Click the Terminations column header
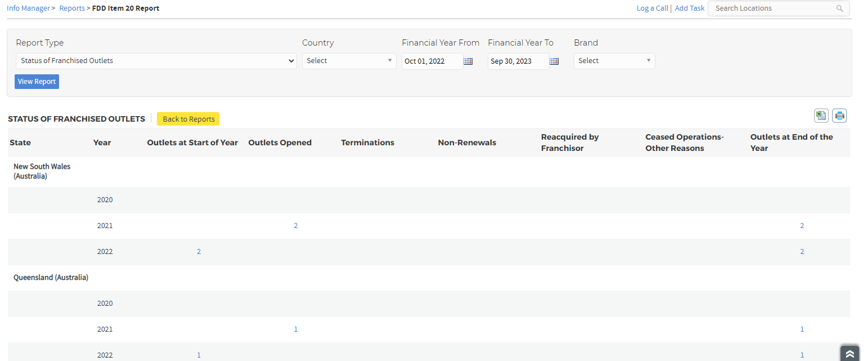Viewport: 868px width, 361px height. click(367, 142)
